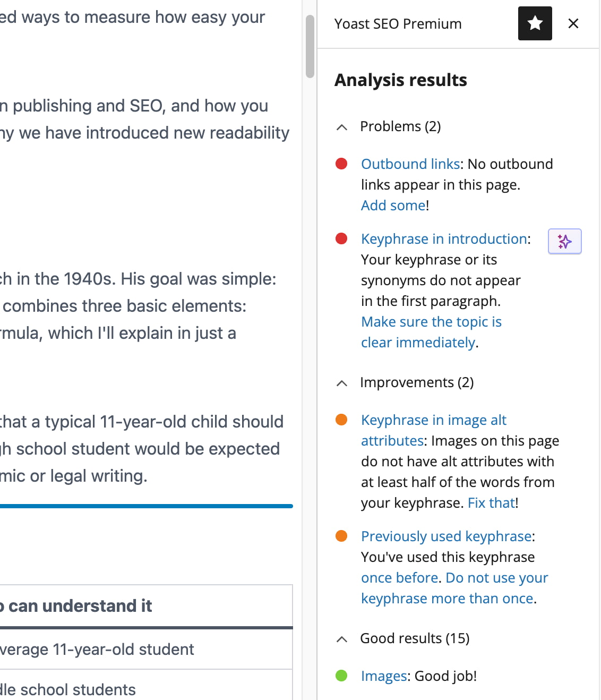Image resolution: width=601 pixels, height=700 pixels.
Task: Click the red indicator dot for Outbound links
Action: (341, 164)
